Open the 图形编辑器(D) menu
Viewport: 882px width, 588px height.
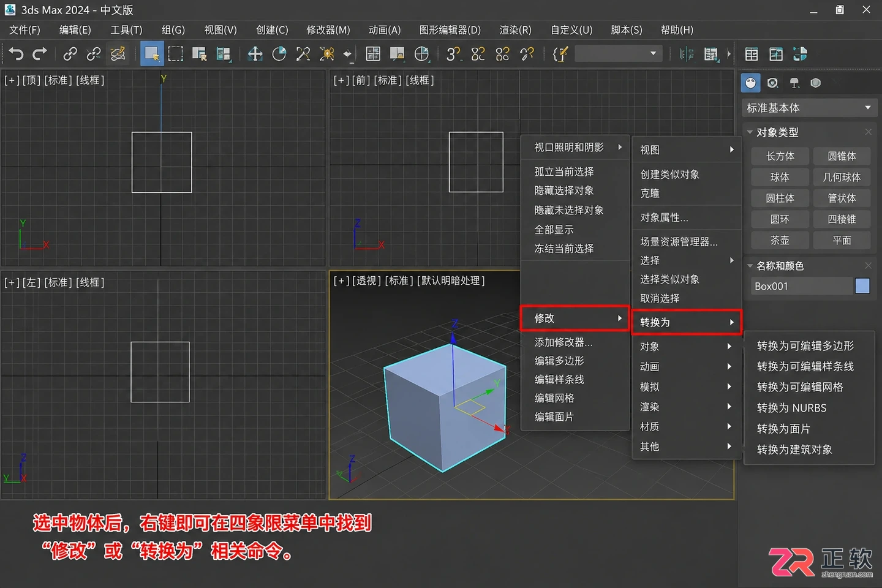[450, 29]
